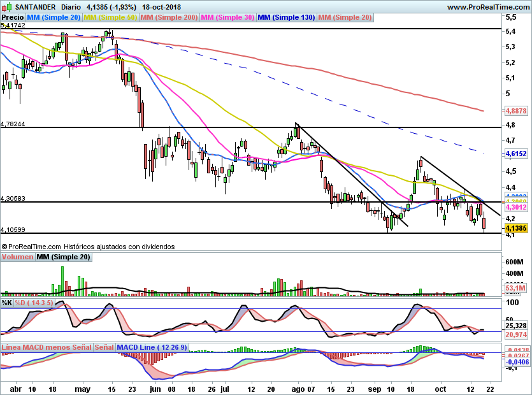532x395 pixels.
Task: Click the 4,10599 support line label
Action: pos(13,230)
